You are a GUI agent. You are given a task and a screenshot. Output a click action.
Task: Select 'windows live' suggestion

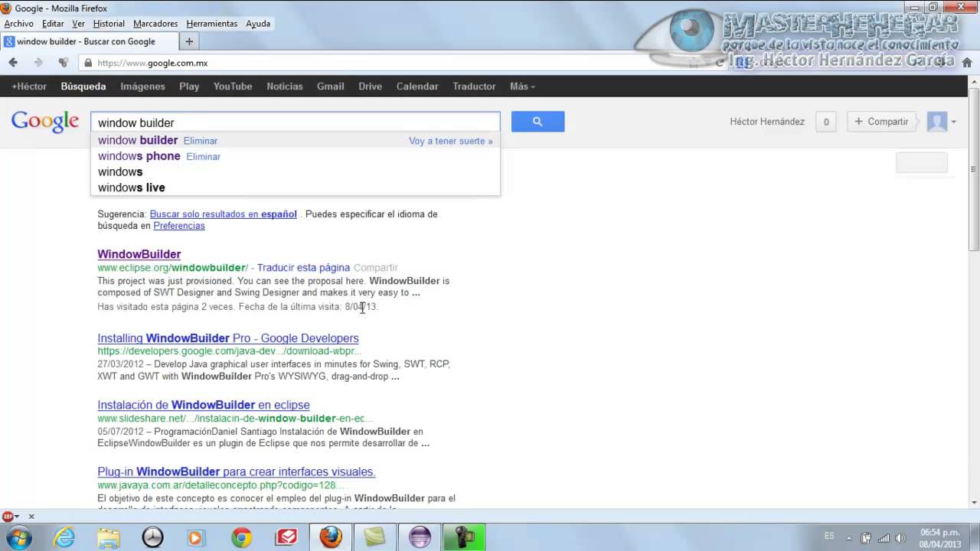[x=132, y=187]
